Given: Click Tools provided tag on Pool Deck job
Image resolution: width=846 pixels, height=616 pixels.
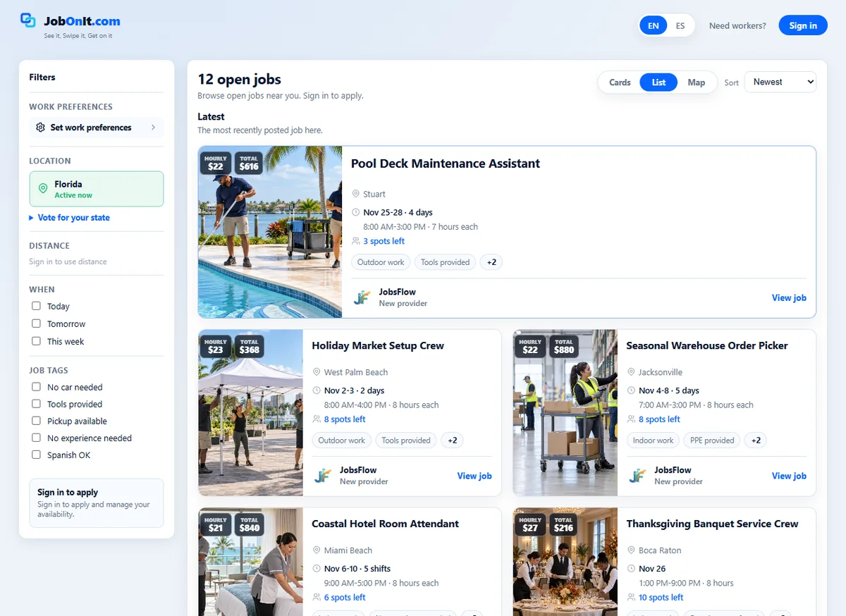Looking at the screenshot, I should point(445,262).
